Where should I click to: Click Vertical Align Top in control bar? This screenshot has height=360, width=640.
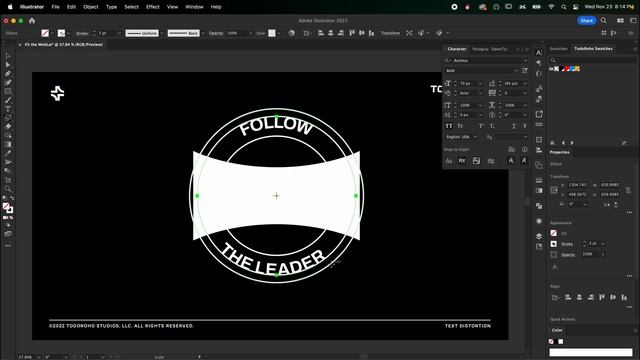point(352,33)
